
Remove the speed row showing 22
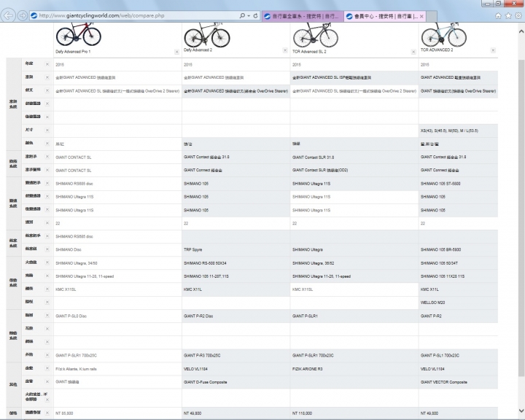pos(47,223)
